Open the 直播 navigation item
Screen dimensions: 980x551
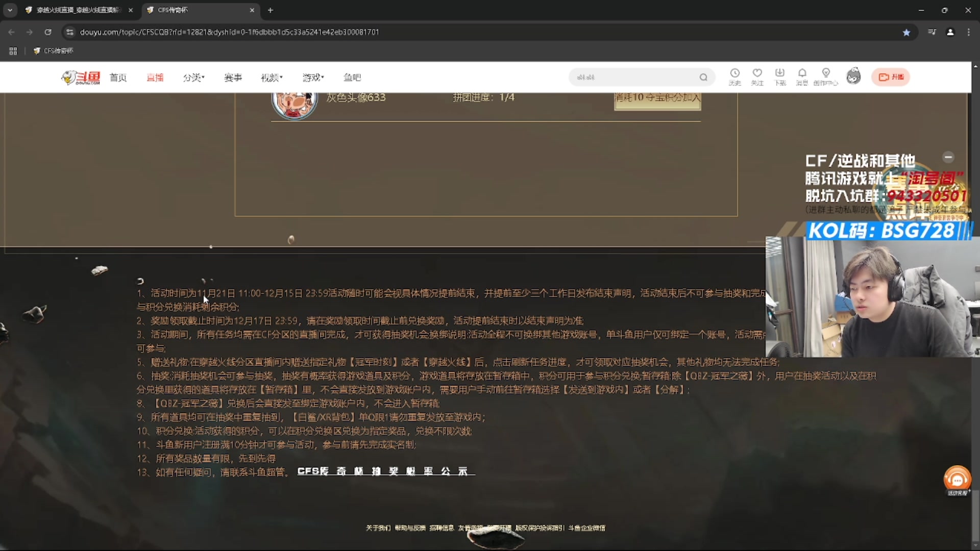[x=155, y=77]
